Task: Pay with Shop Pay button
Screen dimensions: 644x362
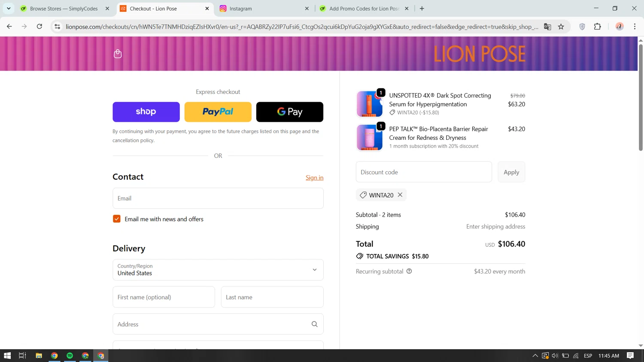Action: click(x=146, y=112)
